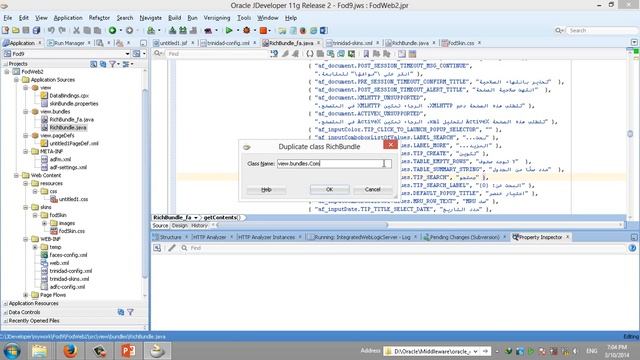Click the Save All toolbar icon
Screen dimensions: 640x360
tap(36, 31)
